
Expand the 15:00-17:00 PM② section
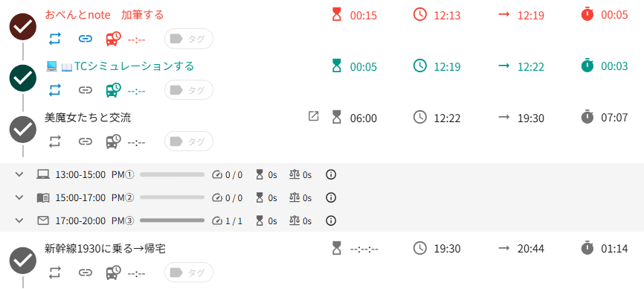click(19, 197)
